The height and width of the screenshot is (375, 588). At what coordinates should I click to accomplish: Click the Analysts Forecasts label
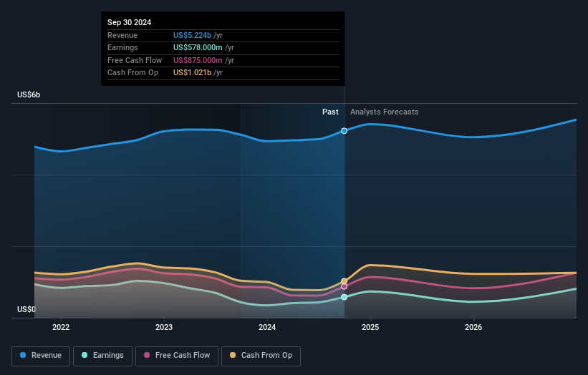385,112
